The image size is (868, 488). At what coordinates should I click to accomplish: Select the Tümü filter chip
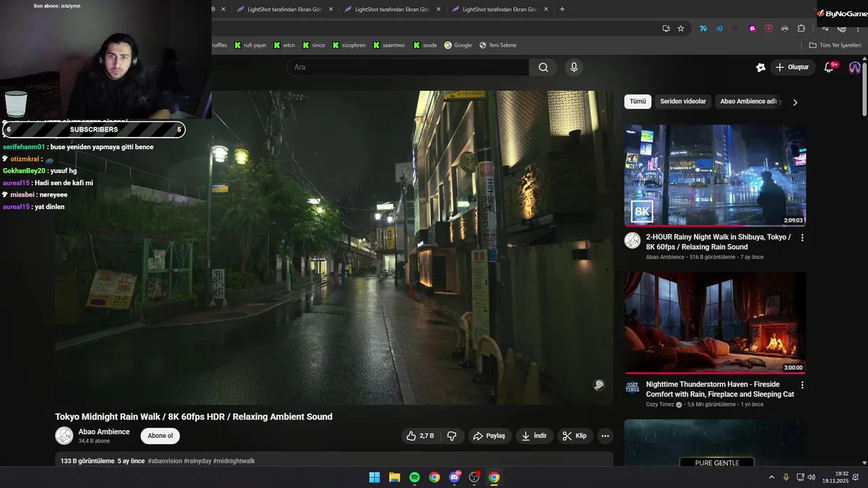637,102
